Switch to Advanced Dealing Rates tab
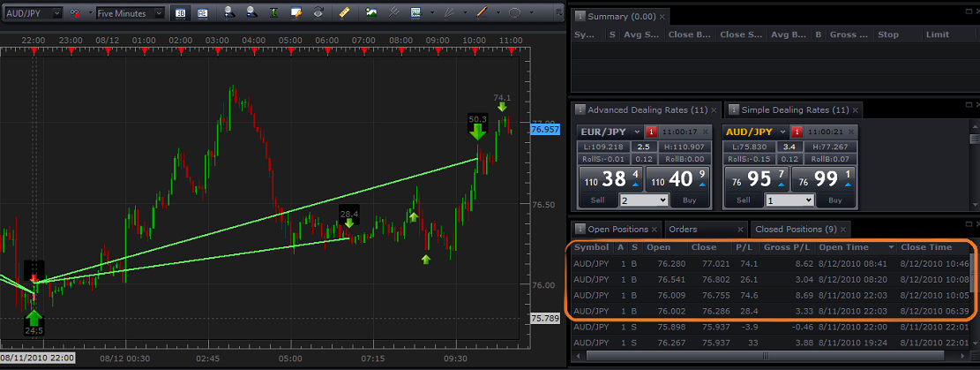Image resolution: width=980 pixels, height=370 pixels. point(647,110)
